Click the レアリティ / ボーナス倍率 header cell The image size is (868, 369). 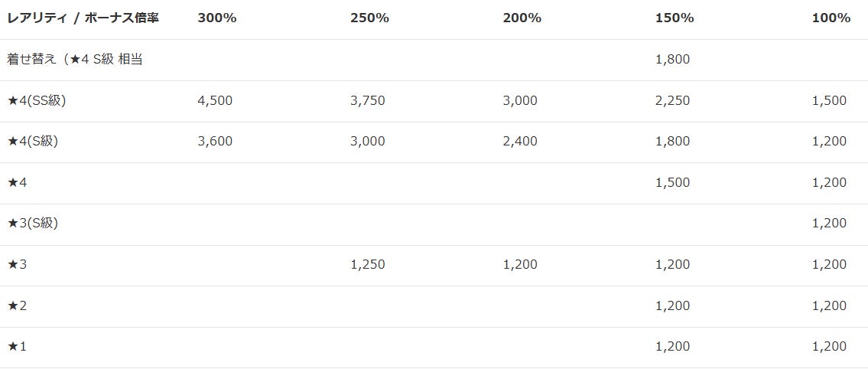(83, 18)
